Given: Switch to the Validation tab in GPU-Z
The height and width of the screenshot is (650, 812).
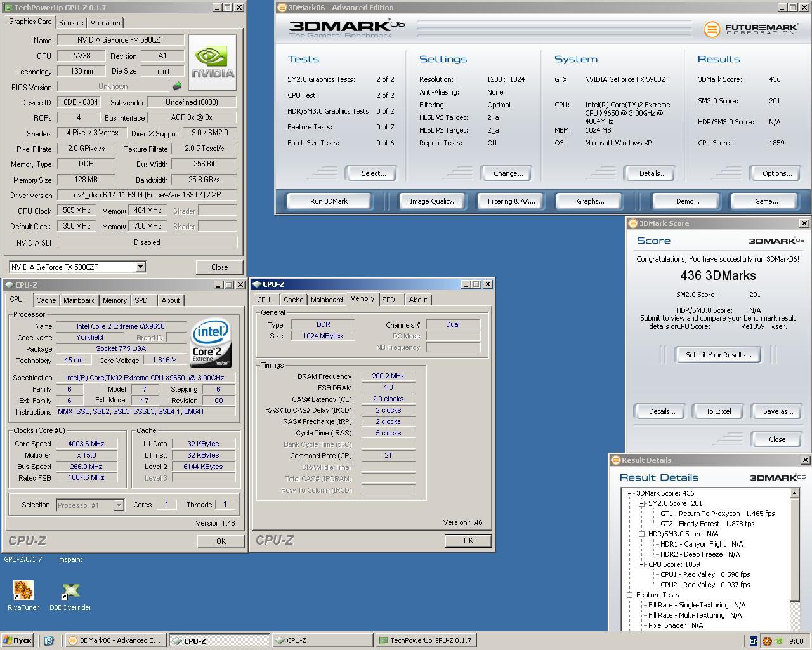Looking at the screenshot, I should click(x=105, y=22).
